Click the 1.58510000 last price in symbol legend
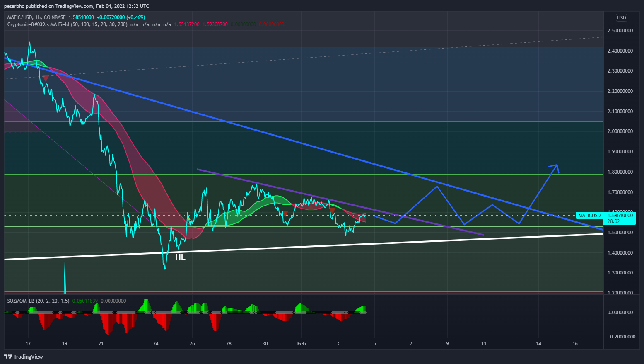 (x=81, y=17)
